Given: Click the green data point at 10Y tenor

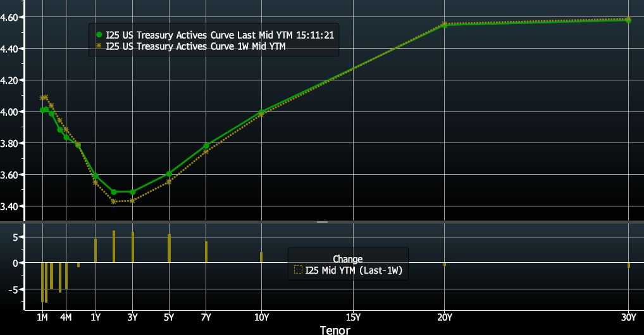Looking at the screenshot, I should tap(261, 112).
